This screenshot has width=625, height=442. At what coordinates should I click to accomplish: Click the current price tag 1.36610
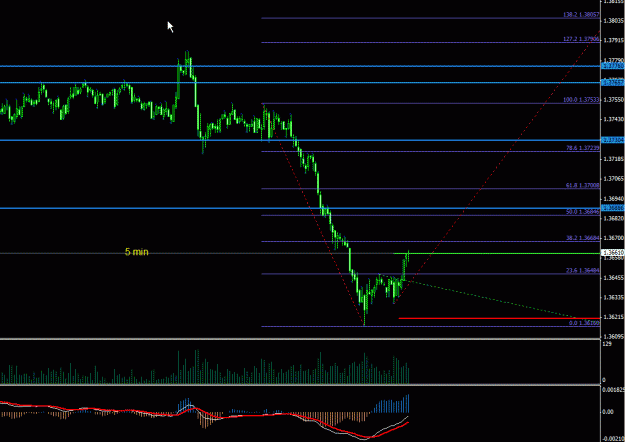[x=613, y=253]
